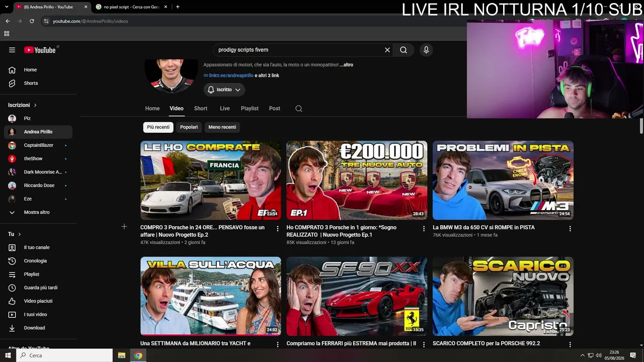Open Download in the sidebar
This screenshot has height=362, width=644.
point(38,328)
